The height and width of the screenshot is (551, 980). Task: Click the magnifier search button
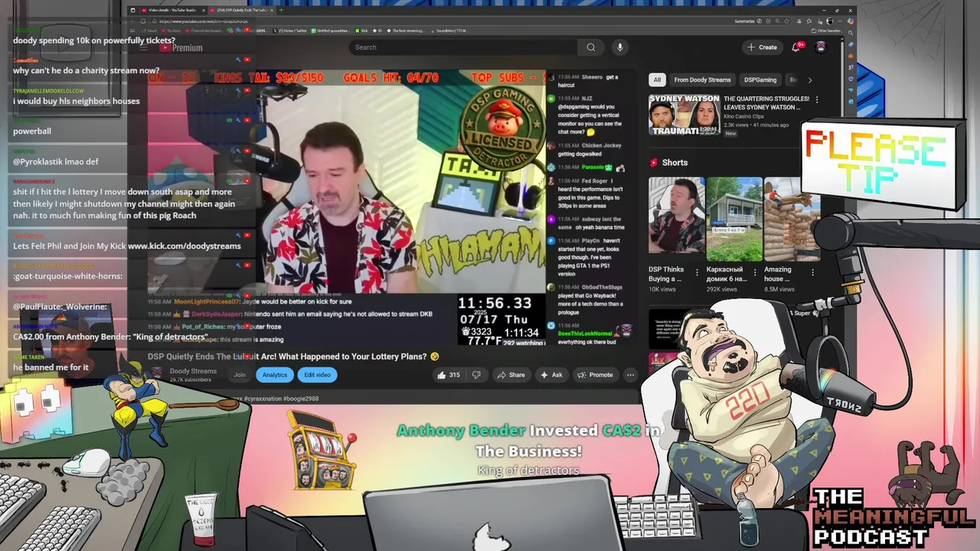point(591,47)
